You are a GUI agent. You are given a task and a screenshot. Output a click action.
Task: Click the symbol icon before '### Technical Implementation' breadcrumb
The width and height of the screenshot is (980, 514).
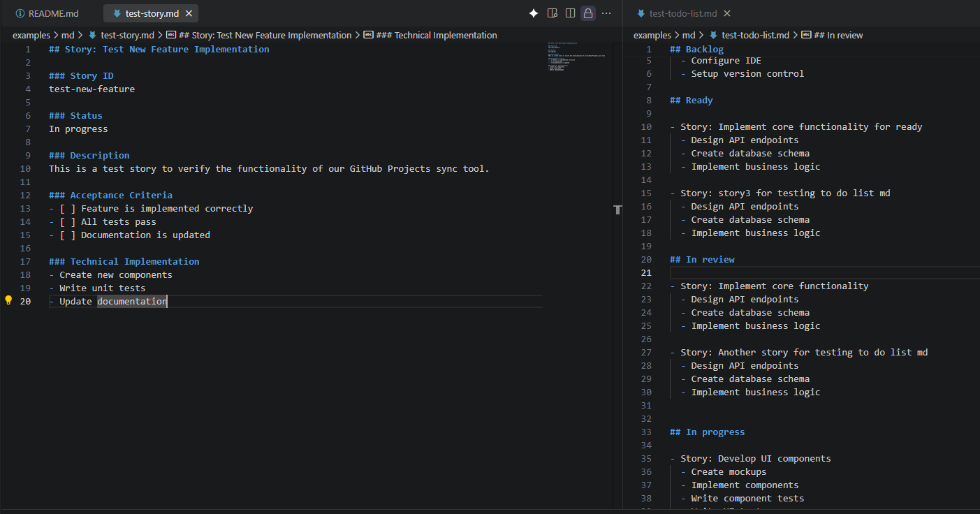click(369, 35)
